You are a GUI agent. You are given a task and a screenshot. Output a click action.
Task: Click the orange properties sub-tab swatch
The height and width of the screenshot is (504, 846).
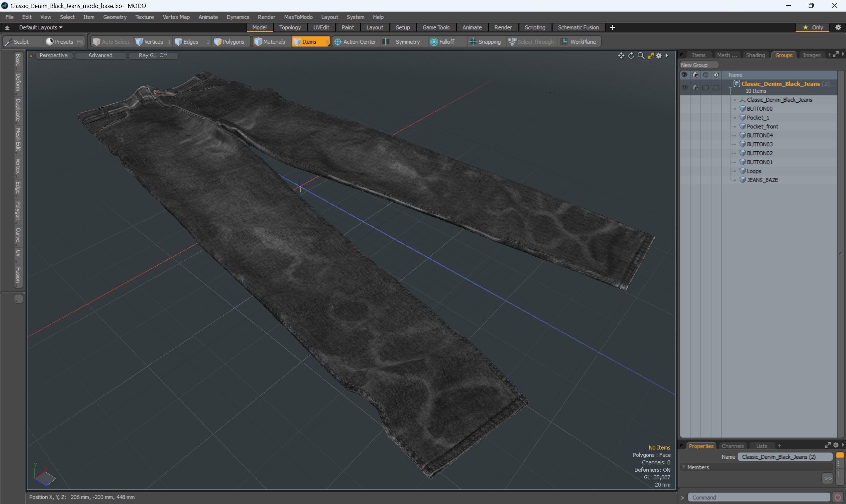click(x=840, y=455)
